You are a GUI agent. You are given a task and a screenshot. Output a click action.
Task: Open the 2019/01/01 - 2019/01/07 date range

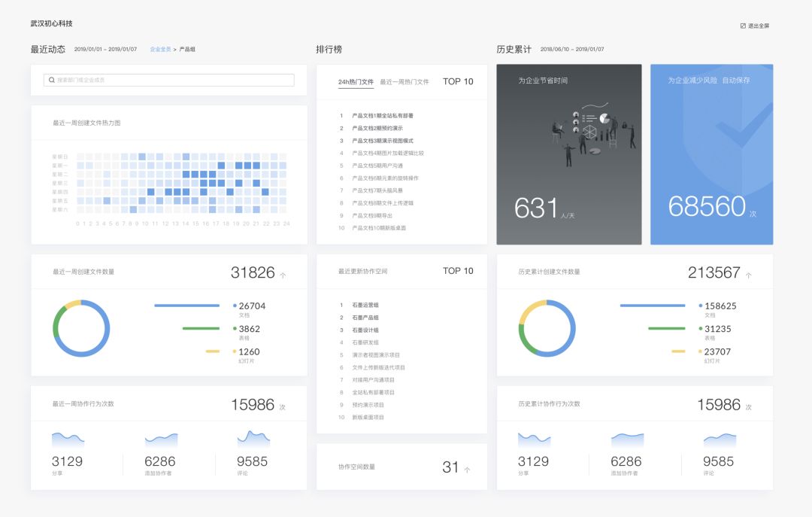click(106, 49)
